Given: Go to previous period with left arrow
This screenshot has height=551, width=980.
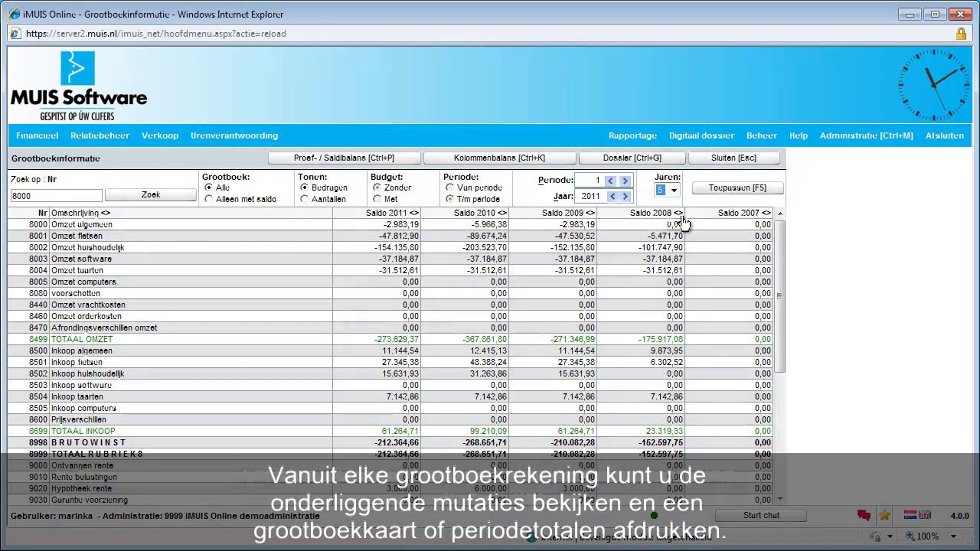Looking at the screenshot, I should (610, 181).
